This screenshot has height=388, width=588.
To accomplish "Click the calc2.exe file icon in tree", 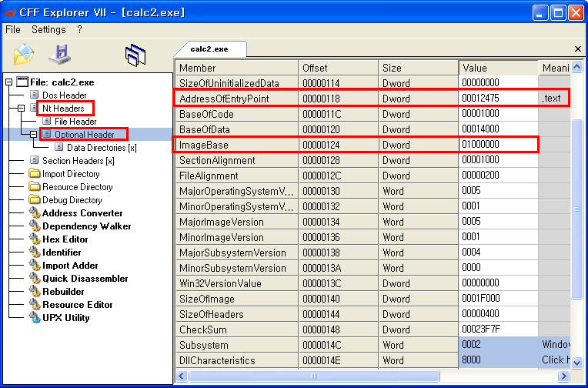I will click(x=22, y=82).
